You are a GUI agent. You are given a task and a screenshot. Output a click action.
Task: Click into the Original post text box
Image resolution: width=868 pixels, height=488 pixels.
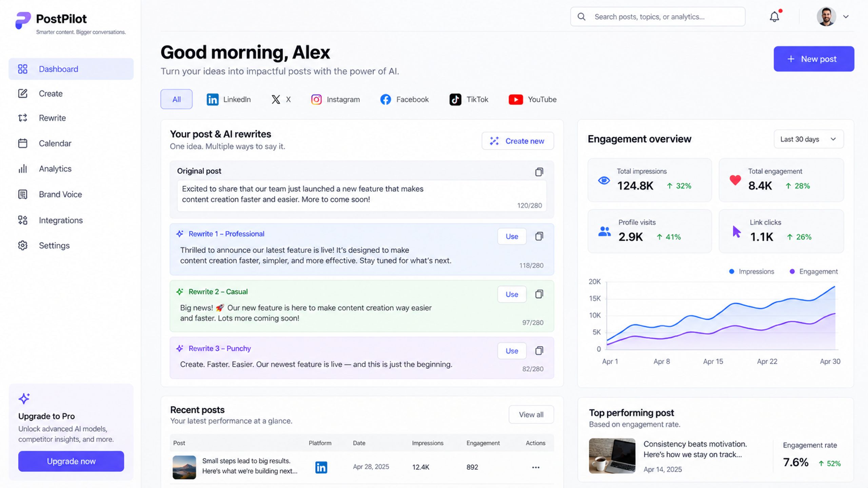362,196
